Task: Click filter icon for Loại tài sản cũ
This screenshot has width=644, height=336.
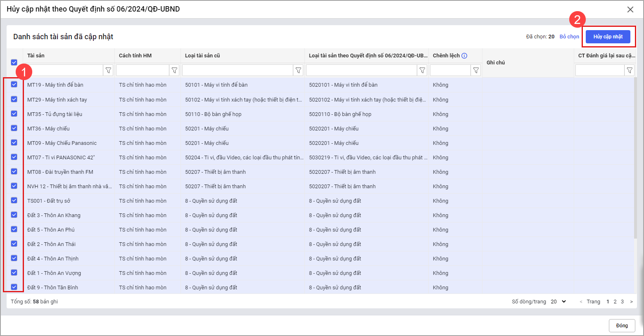Action: coord(298,71)
